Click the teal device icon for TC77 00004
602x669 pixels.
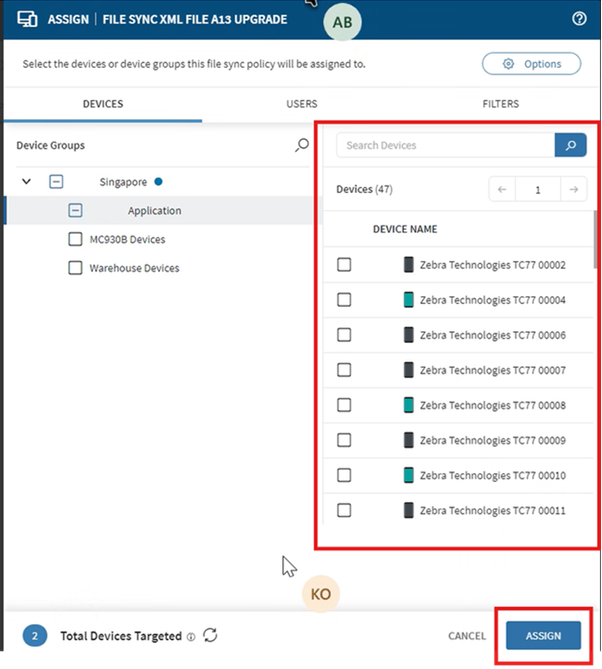408,300
